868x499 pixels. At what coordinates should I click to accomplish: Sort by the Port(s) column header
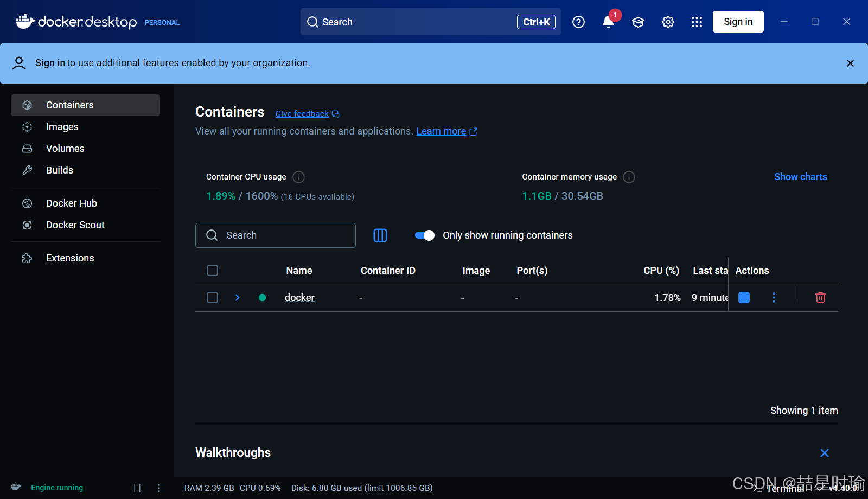click(532, 271)
